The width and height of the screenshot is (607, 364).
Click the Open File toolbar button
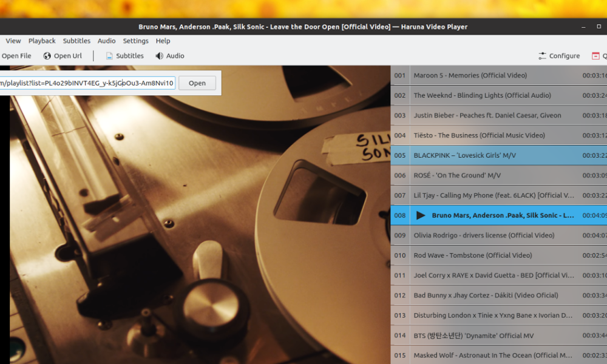tap(16, 56)
